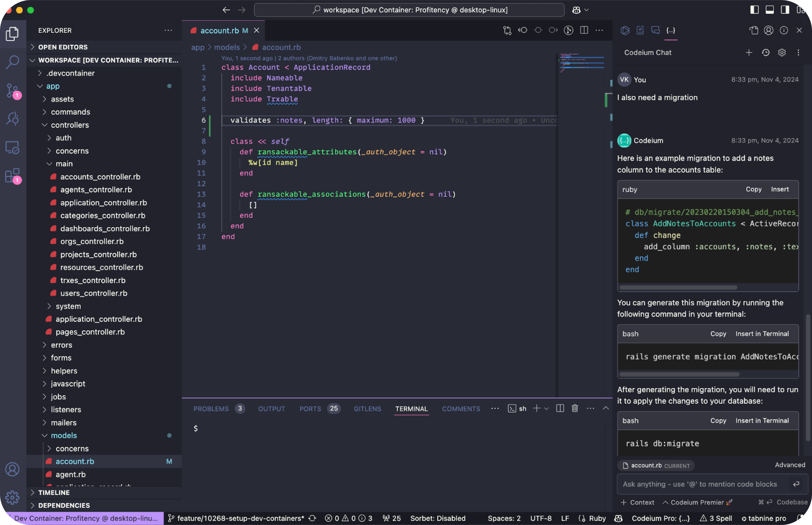Toggle secondary side bar visibility
This screenshot has width=812, height=525.
click(785, 10)
